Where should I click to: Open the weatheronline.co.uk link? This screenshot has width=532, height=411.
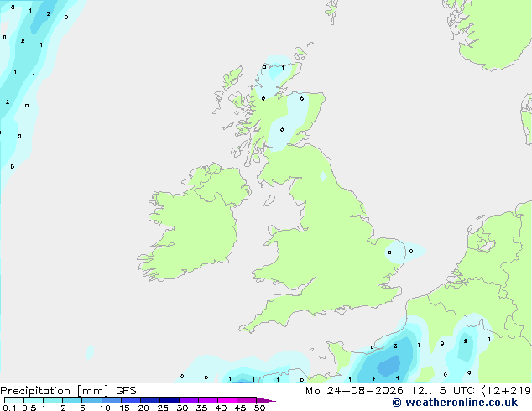(455, 403)
